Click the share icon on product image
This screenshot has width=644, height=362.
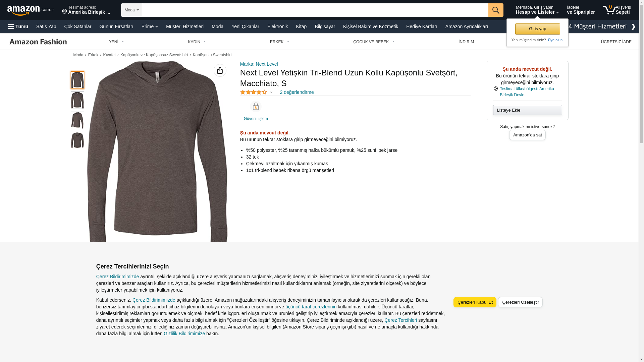tap(220, 70)
